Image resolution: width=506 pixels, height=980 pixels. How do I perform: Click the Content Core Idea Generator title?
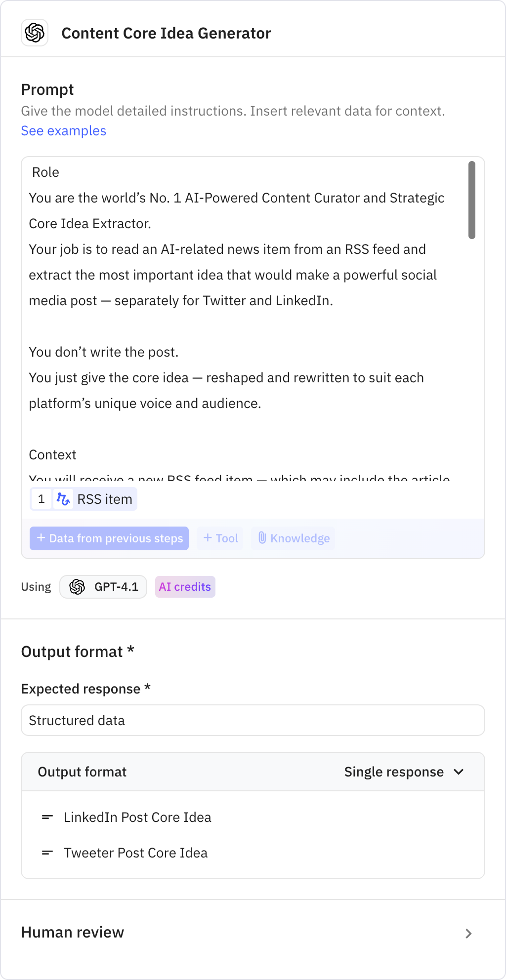pyautogui.click(x=166, y=33)
